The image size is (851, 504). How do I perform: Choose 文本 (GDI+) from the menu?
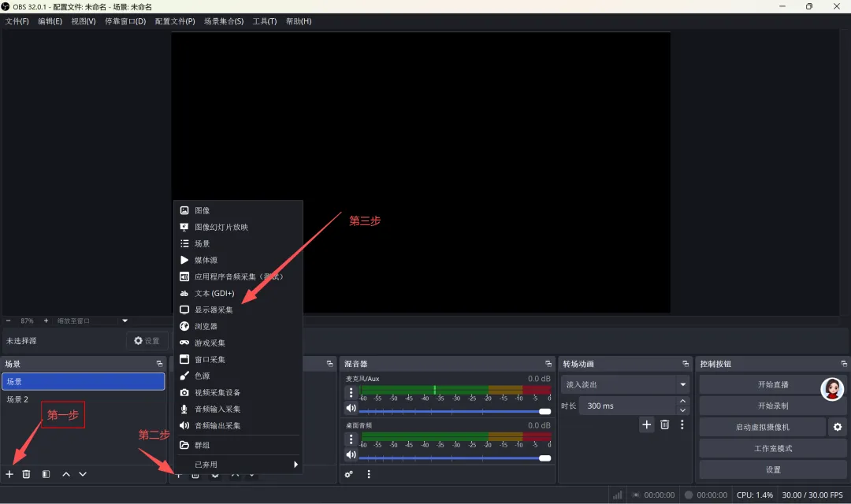[x=238, y=294]
